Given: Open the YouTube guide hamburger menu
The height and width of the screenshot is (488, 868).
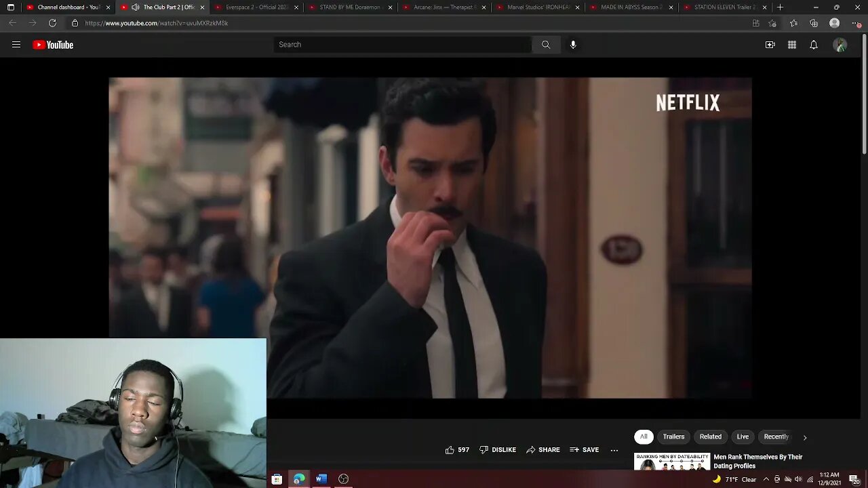Looking at the screenshot, I should (x=16, y=45).
